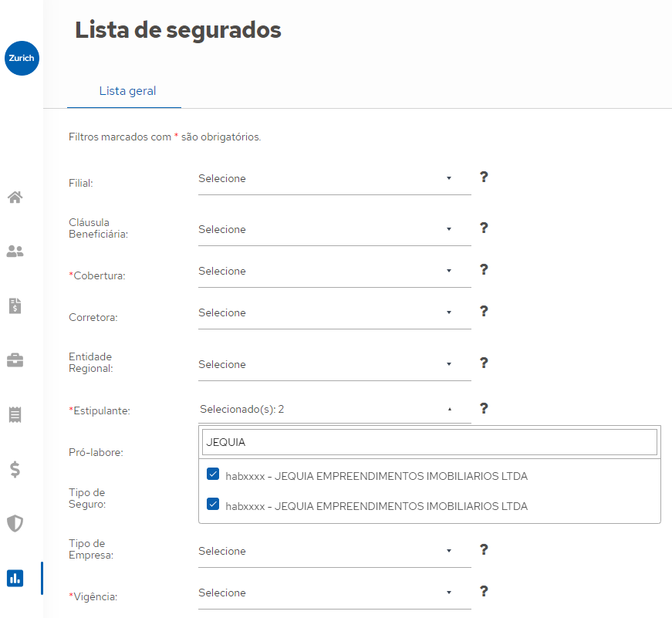Click the JEQUIA search field
The width and height of the screenshot is (672, 618).
430,442
